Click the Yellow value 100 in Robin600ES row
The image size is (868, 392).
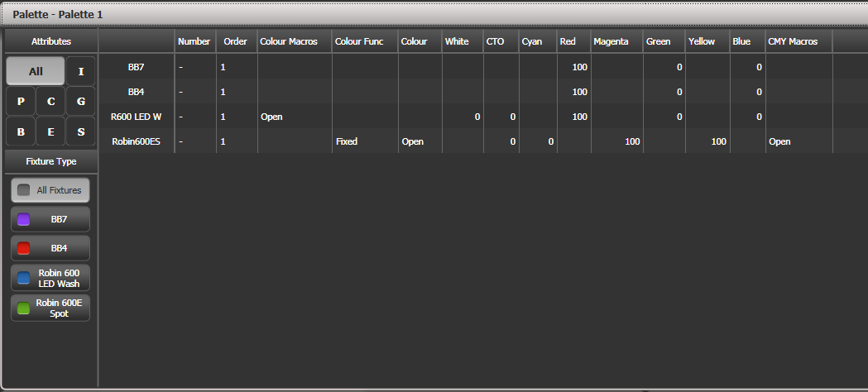click(718, 141)
